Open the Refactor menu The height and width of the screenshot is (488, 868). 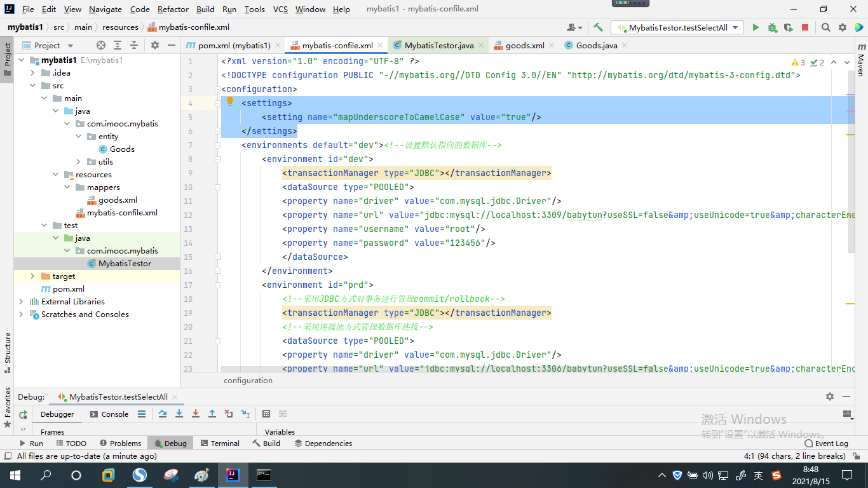(173, 9)
